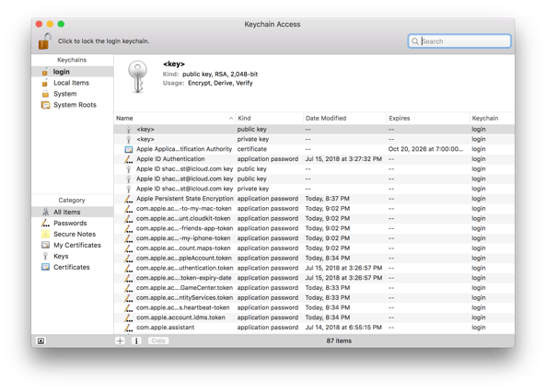Click the plus button to add item
546x392 pixels.
[x=120, y=340]
